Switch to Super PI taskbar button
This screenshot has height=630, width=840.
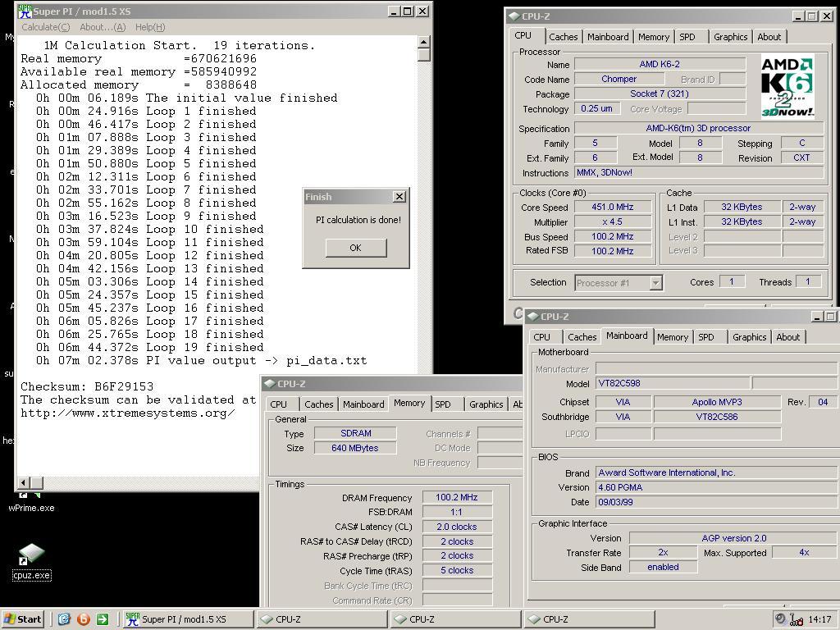[x=188, y=619]
